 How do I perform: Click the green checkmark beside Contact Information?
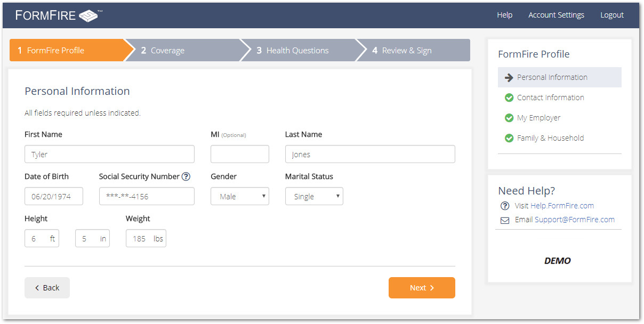[x=509, y=98]
